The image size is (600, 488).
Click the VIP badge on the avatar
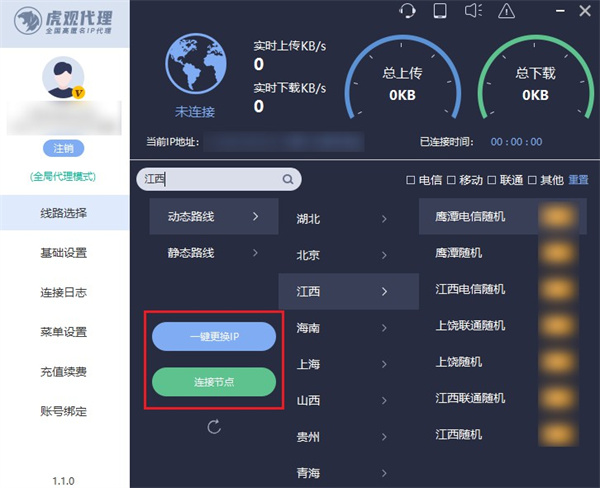[78, 93]
